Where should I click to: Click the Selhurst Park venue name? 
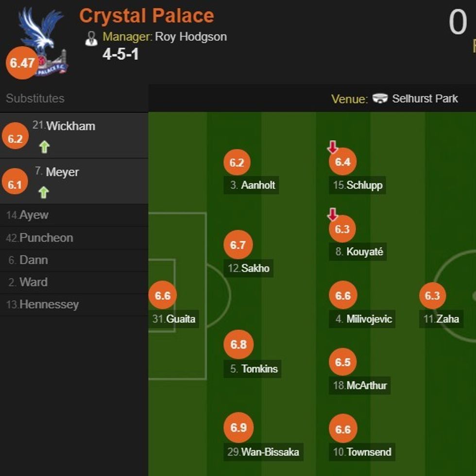click(425, 99)
